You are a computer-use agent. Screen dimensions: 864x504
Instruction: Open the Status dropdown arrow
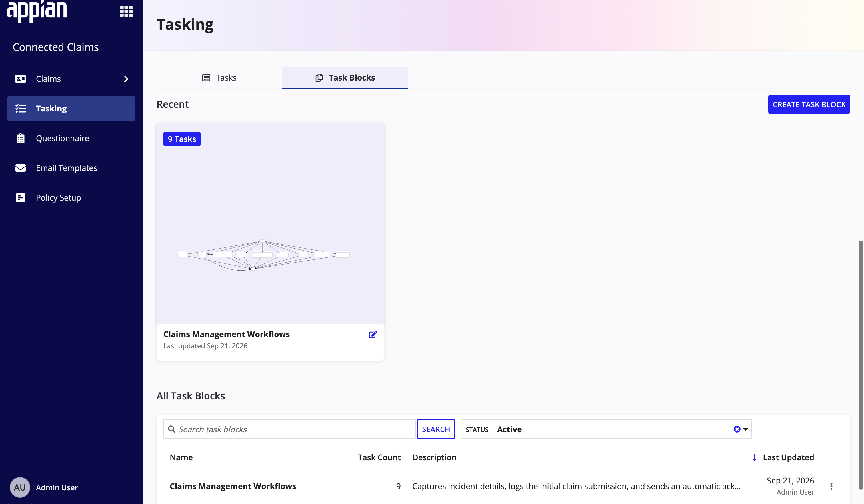click(x=746, y=429)
